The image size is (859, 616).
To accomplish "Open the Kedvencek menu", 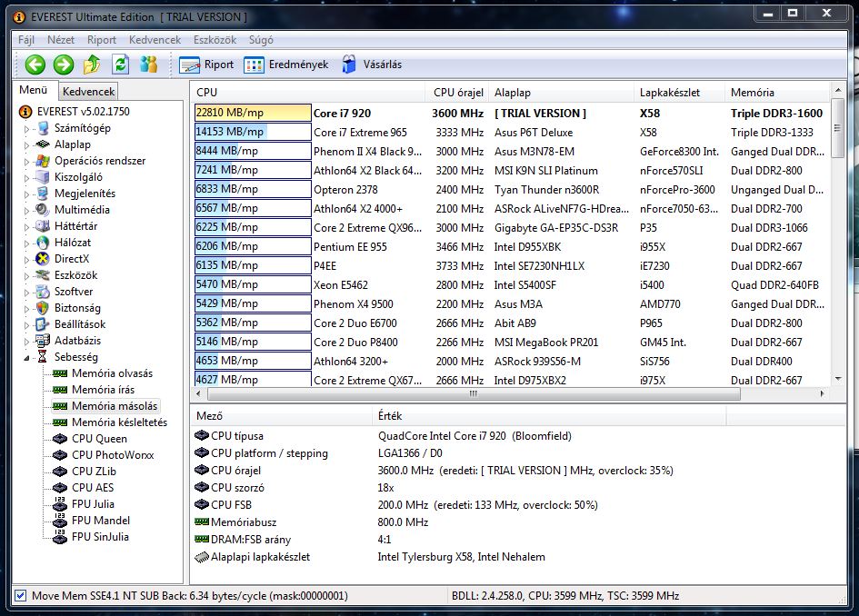I will [155, 40].
